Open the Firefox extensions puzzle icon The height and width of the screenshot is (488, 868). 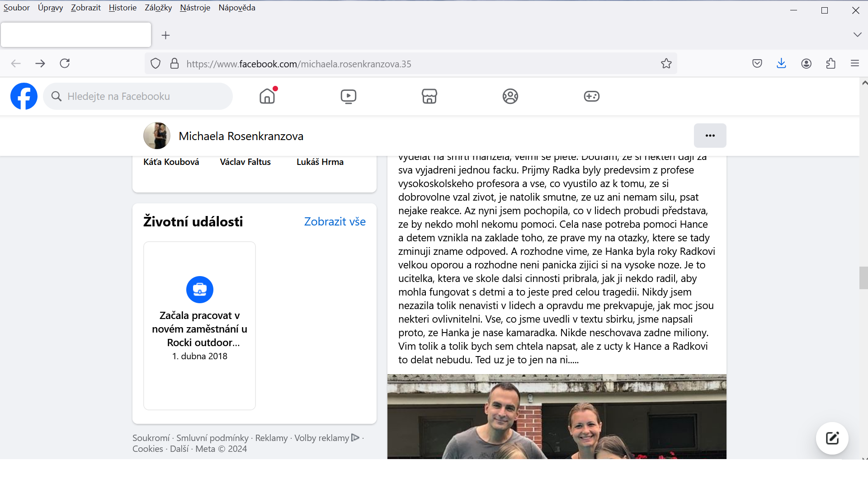click(x=830, y=64)
